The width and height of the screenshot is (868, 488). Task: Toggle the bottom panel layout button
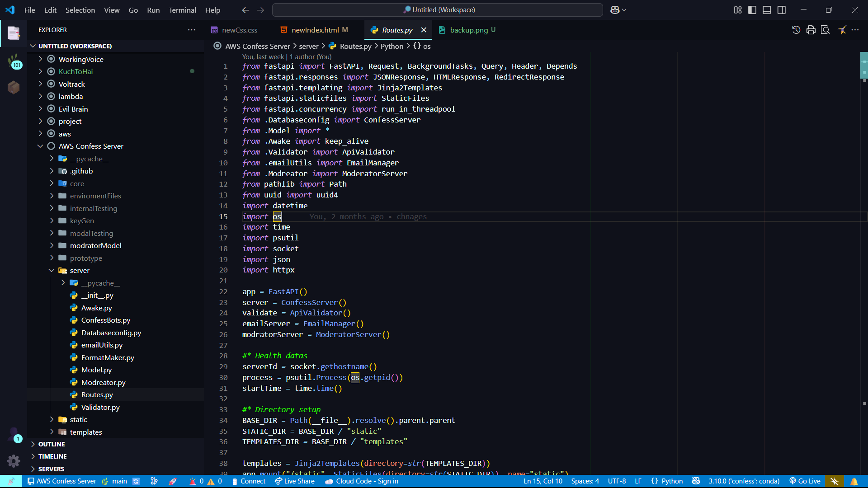(767, 10)
